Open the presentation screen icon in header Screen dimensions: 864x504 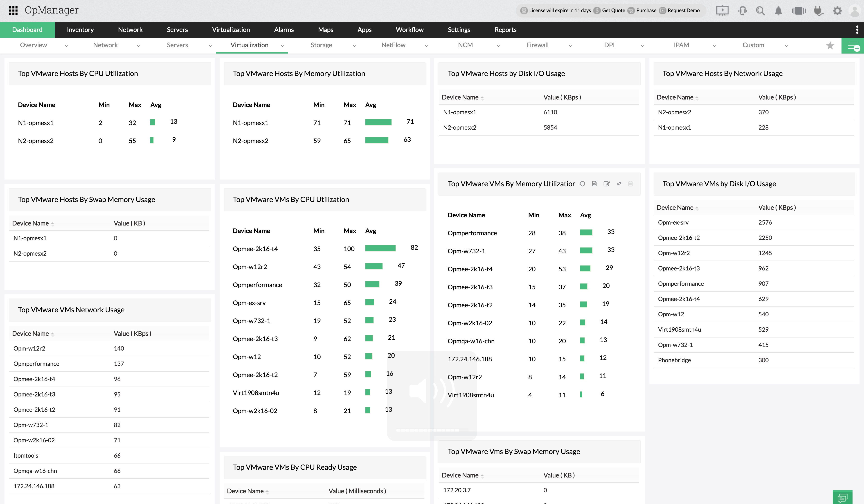pos(722,11)
